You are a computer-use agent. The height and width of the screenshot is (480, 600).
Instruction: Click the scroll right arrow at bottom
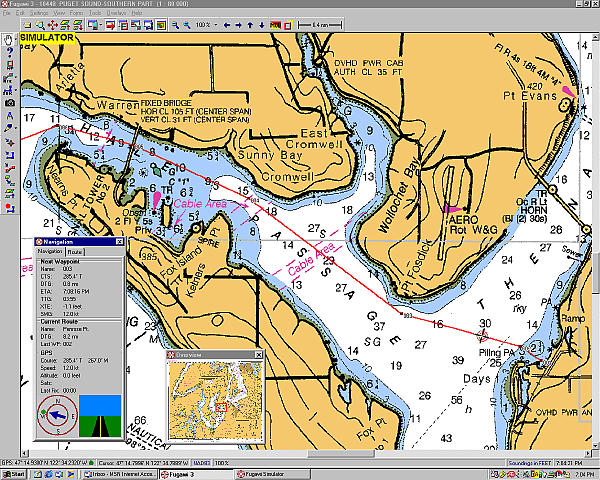[589, 454]
